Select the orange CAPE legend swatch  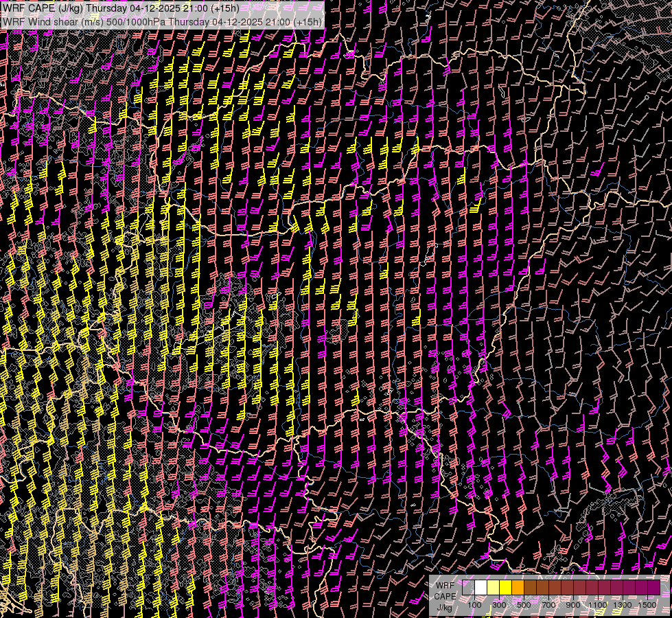click(518, 588)
